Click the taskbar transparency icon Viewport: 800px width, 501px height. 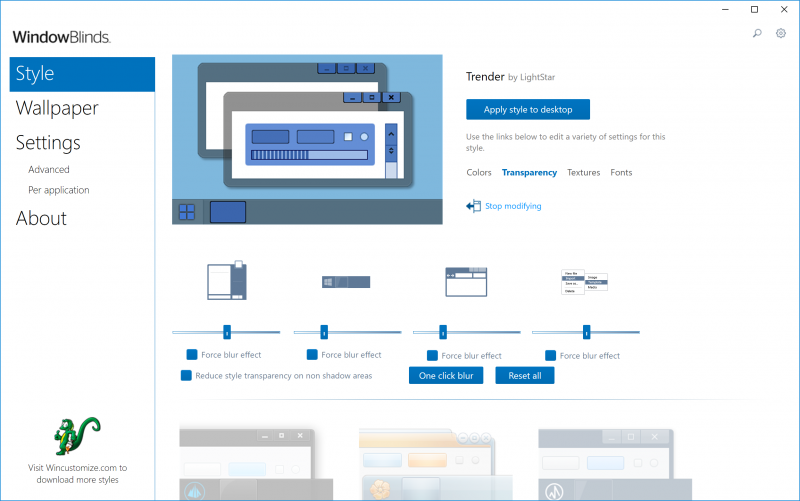coord(347,283)
